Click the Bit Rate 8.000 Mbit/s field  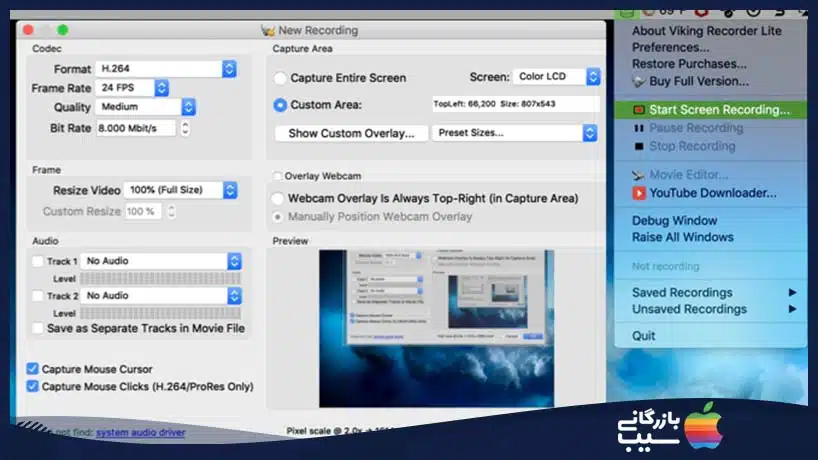click(x=136, y=128)
